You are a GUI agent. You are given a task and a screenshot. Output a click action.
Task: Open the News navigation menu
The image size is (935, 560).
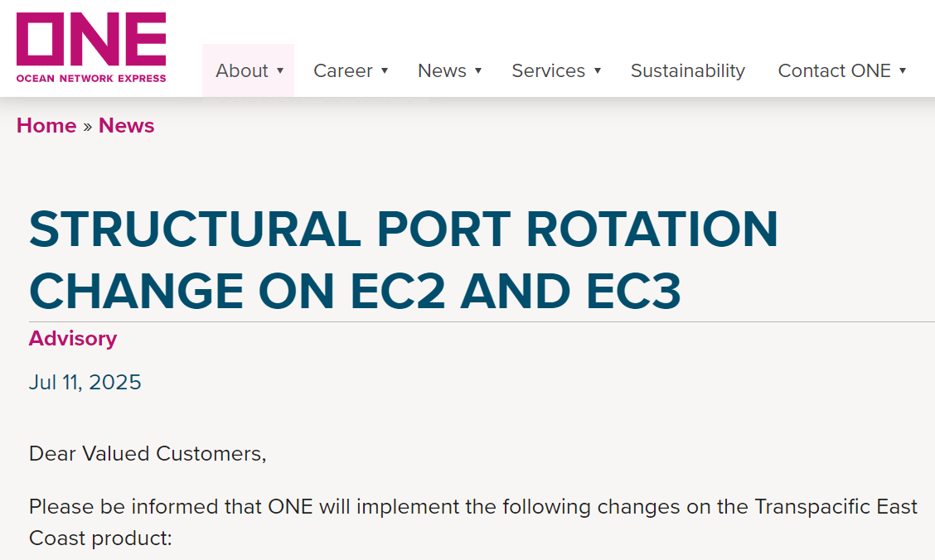click(442, 71)
